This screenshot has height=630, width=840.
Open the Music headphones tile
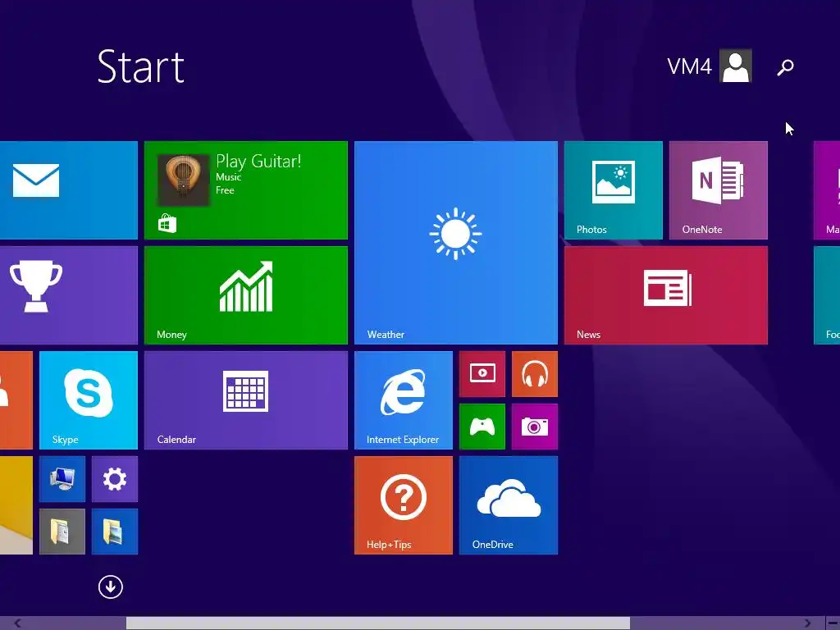tap(535, 374)
